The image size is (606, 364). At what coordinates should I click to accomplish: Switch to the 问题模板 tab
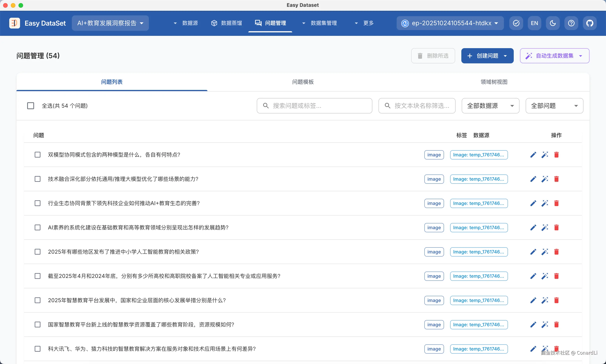pyautogui.click(x=303, y=82)
